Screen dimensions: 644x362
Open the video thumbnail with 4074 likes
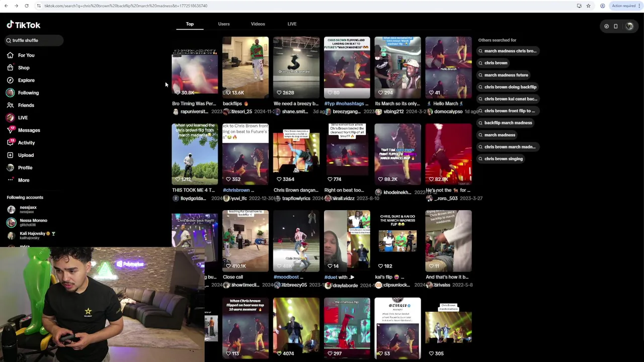296,328
